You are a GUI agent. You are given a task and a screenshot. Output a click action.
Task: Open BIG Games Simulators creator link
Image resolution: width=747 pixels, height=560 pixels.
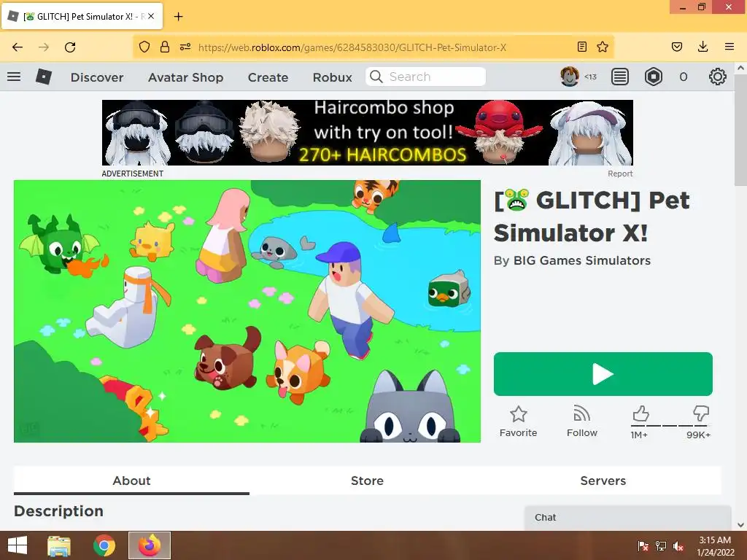[x=581, y=260]
